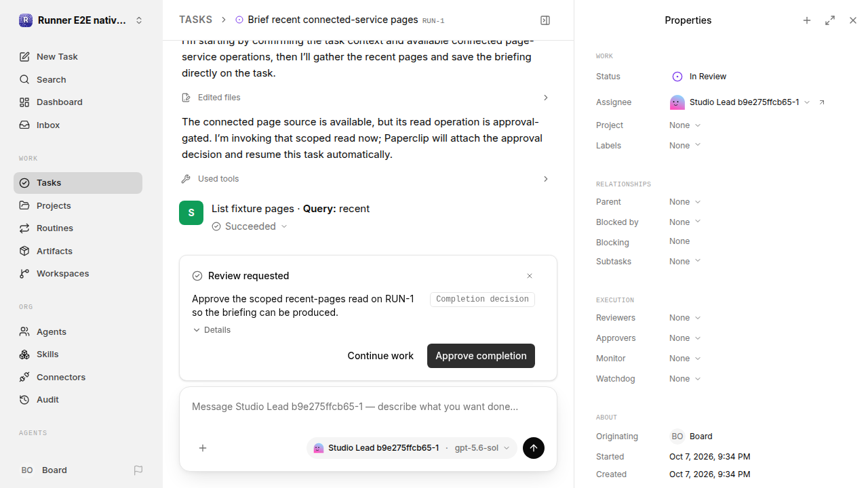868x488 pixels.
Task: Go to TASKS breadcrumb
Action: [x=195, y=20]
